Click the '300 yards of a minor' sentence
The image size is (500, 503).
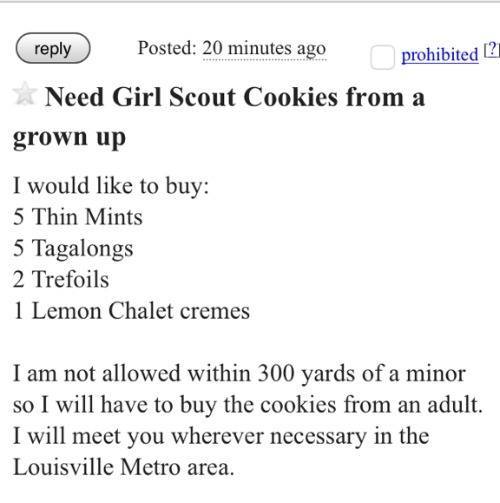(239, 374)
